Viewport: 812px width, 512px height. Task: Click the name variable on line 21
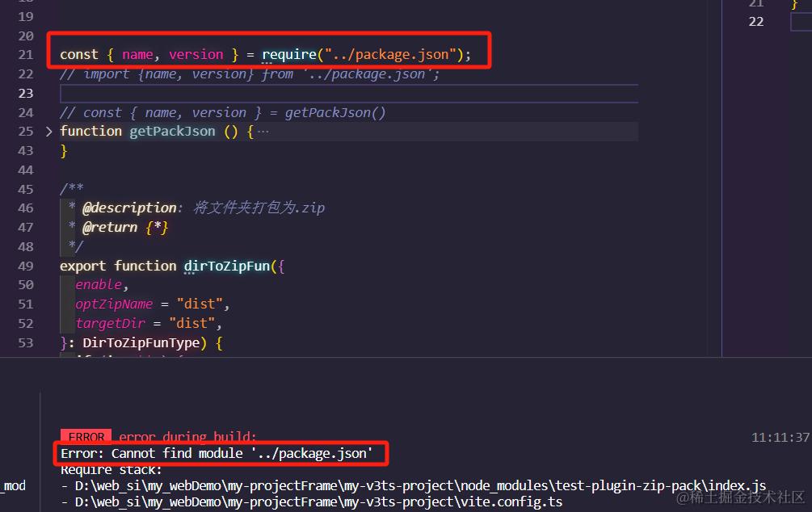tap(137, 54)
